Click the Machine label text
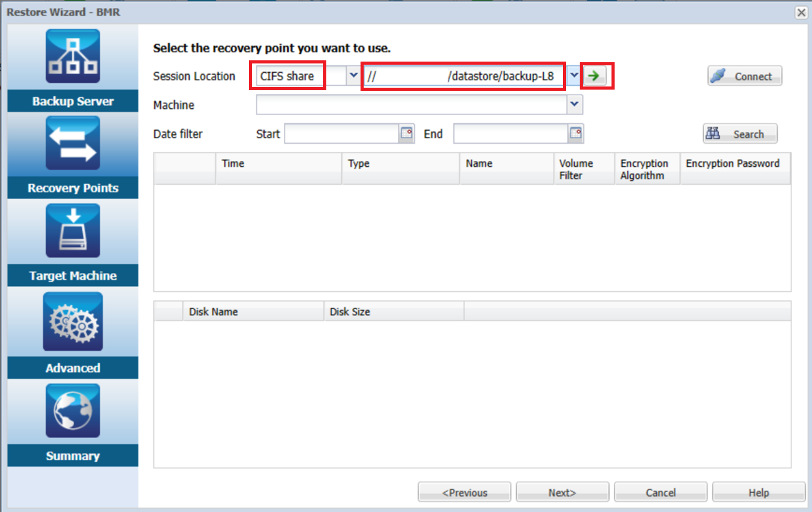 [x=174, y=105]
